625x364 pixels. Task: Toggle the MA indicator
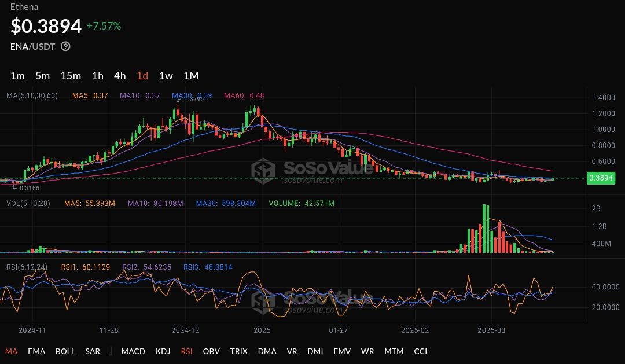tap(11, 351)
